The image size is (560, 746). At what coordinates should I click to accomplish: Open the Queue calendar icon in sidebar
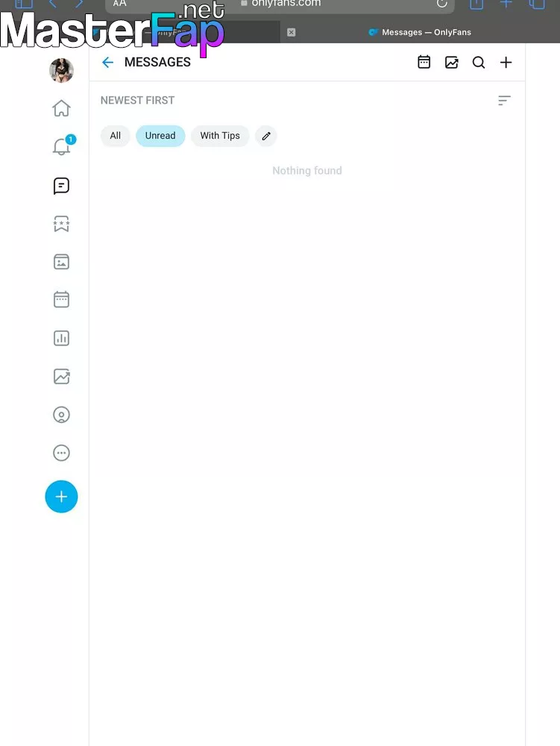tap(61, 300)
